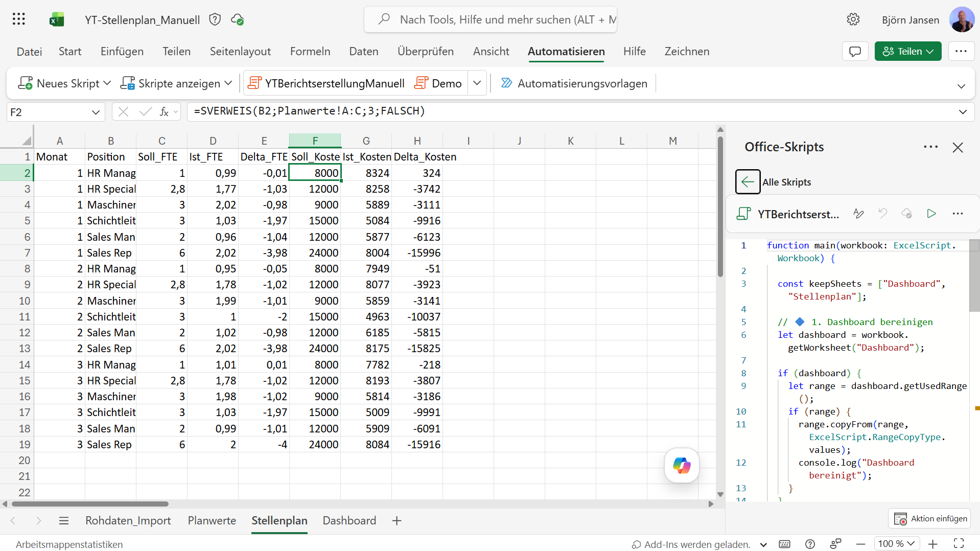This screenshot has width=980, height=551.
Task: Open Teilen share dropdown
Action: pos(908,51)
